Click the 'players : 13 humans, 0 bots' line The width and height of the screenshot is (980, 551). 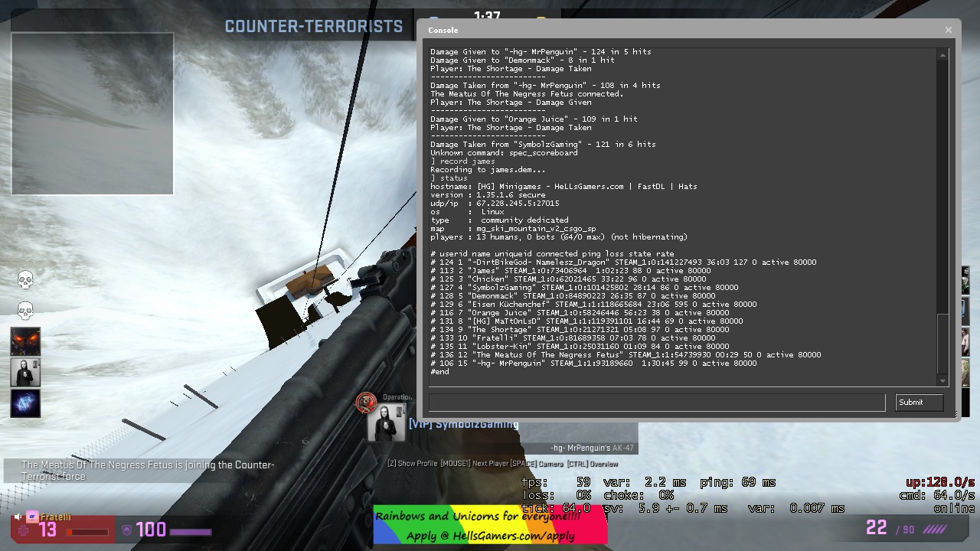coord(559,237)
